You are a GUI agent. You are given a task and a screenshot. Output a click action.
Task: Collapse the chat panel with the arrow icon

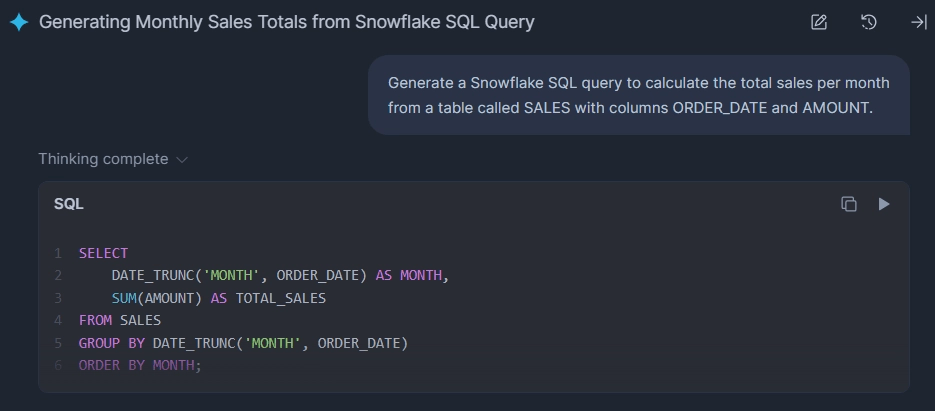coord(918,22)
